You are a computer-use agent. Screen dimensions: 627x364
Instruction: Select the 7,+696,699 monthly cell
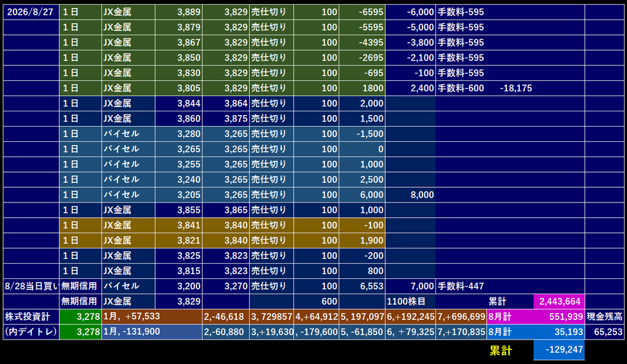461,316
